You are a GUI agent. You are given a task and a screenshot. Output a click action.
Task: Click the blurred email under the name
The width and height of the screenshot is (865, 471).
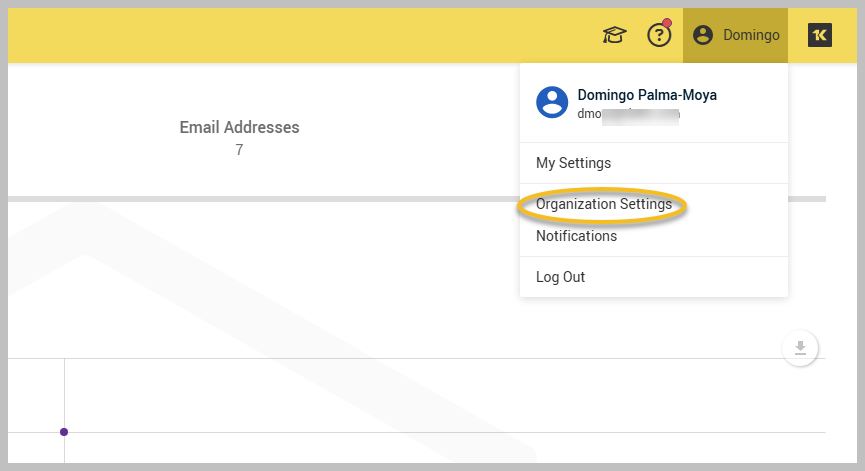click(629, 114)
